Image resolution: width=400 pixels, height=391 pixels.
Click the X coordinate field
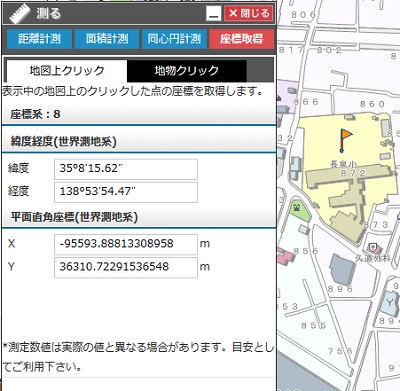click(126, 244)
